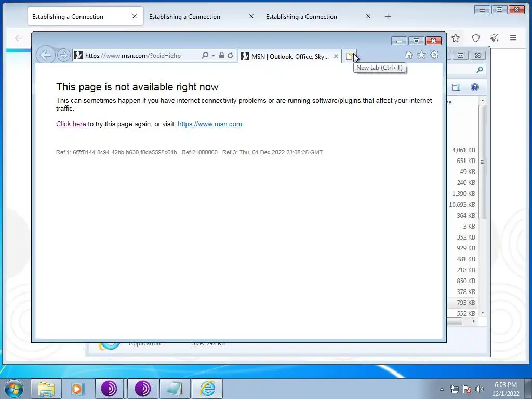Open a new tab in Tor Browser
The height and width of the screenshot is (399, 532).
388,16
